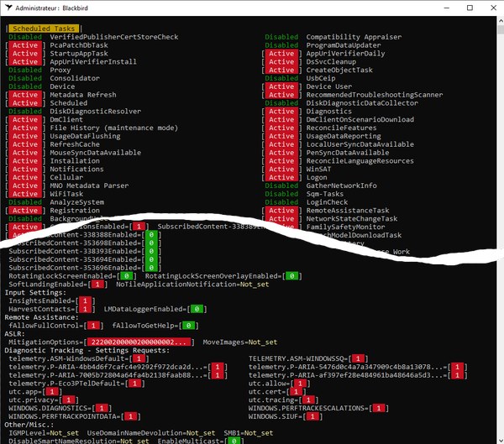
Task: Click MNO Metadata Parser task
Action: [x=89, y=185]
